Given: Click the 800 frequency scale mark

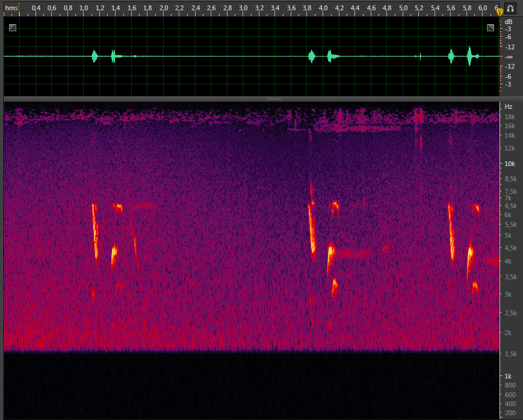Looking at the screenshot, I should coord(510,385).
